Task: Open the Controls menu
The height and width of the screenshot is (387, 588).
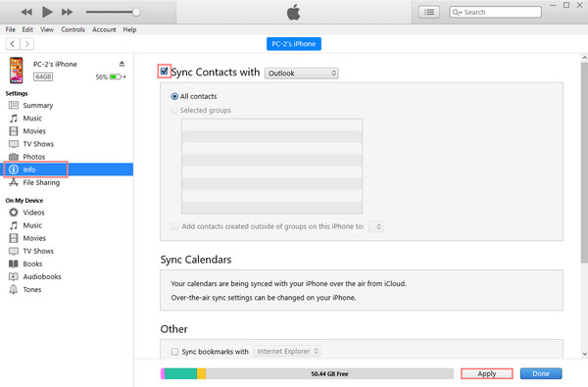Action: [73, 29]
